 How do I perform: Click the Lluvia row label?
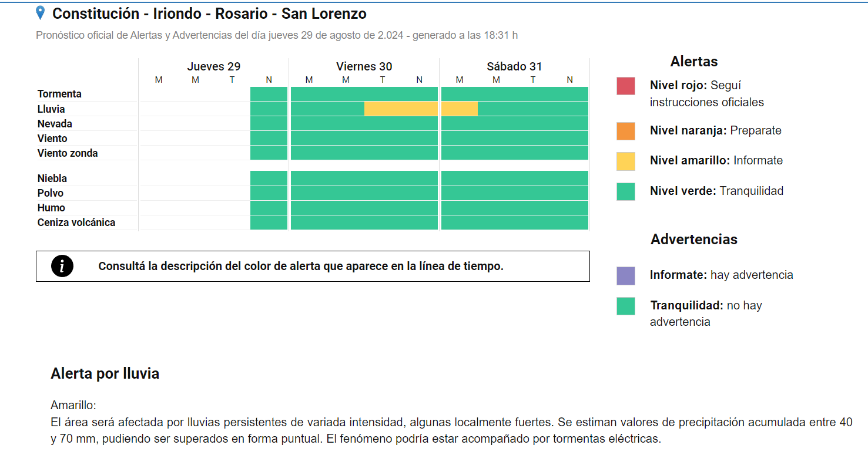click(51, 109)
